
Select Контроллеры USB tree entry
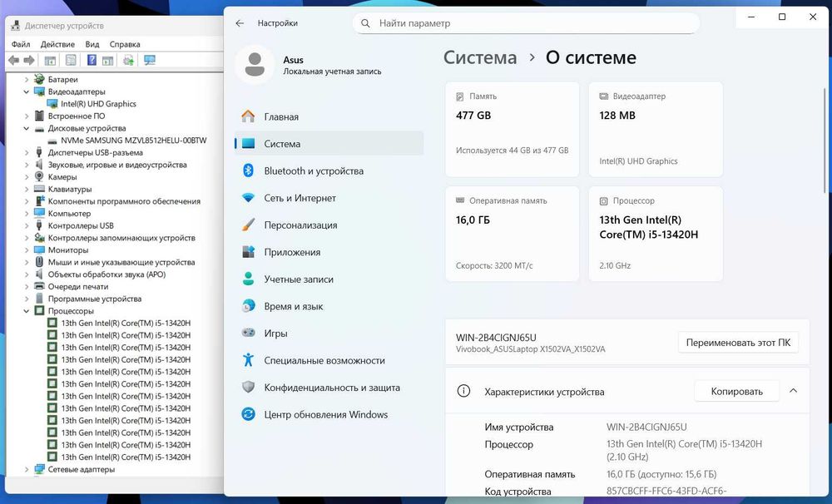point(81,226)
